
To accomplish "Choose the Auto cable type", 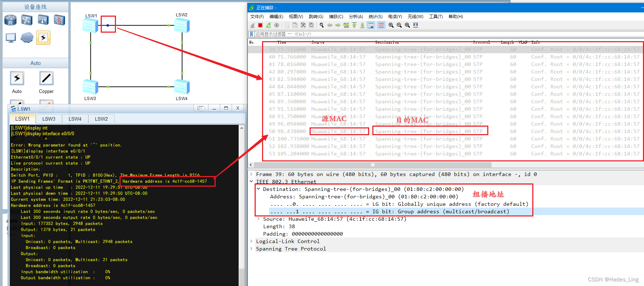I will click(x=17, y=78).
